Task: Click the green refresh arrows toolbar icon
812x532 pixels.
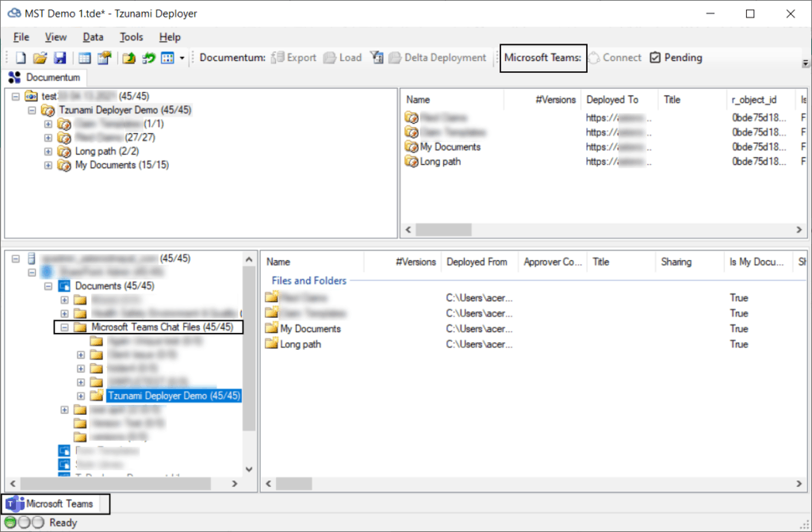Action: 149,58
